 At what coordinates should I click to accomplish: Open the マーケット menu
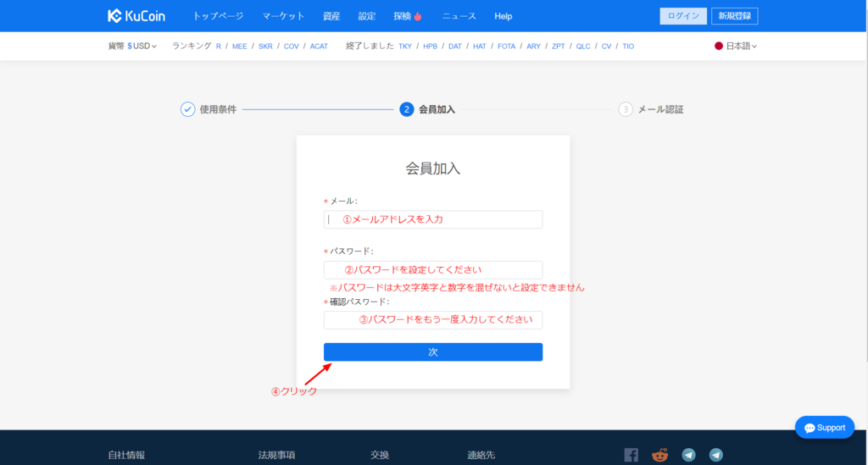283,16
